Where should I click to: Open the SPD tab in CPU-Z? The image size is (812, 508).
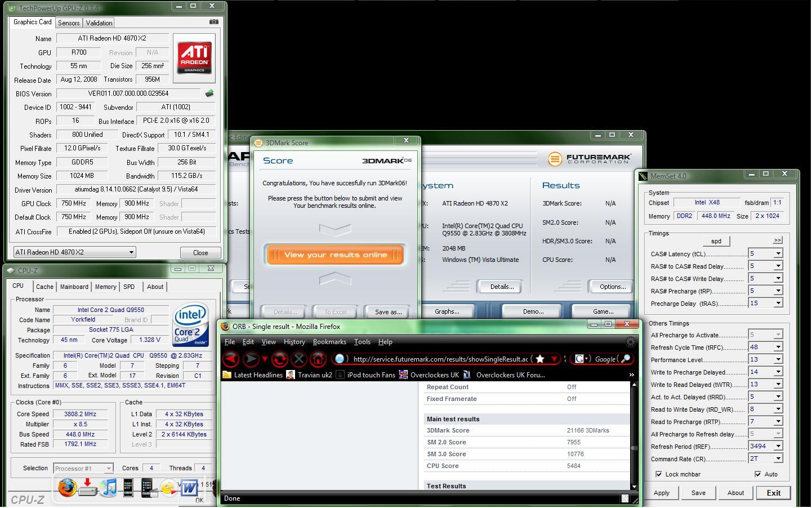point(129,287)
